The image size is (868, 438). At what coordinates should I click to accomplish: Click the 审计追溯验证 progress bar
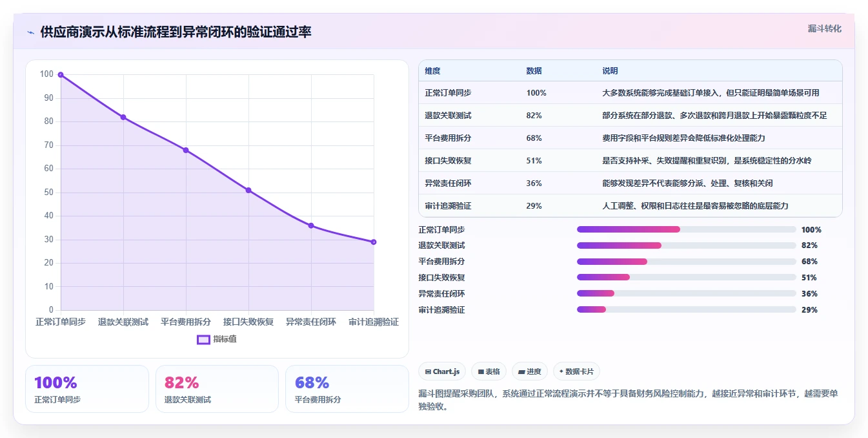(687, 310)
